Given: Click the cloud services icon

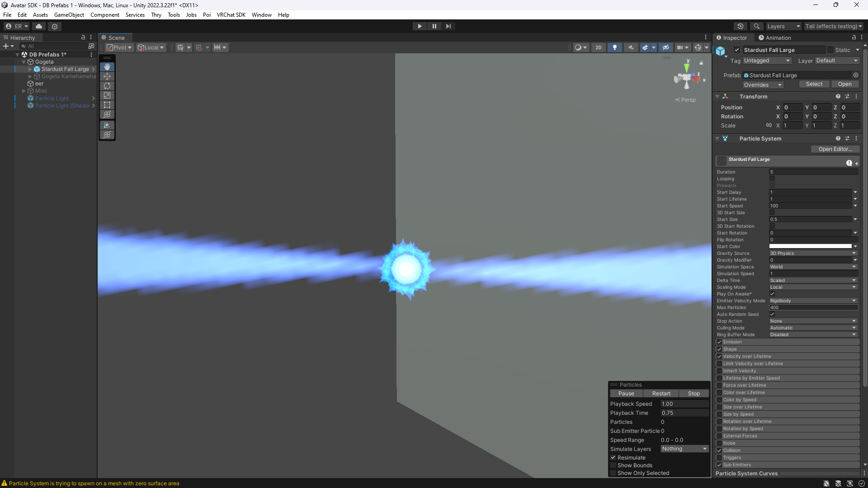Looking at the screenshot, I should coord(39,26).
